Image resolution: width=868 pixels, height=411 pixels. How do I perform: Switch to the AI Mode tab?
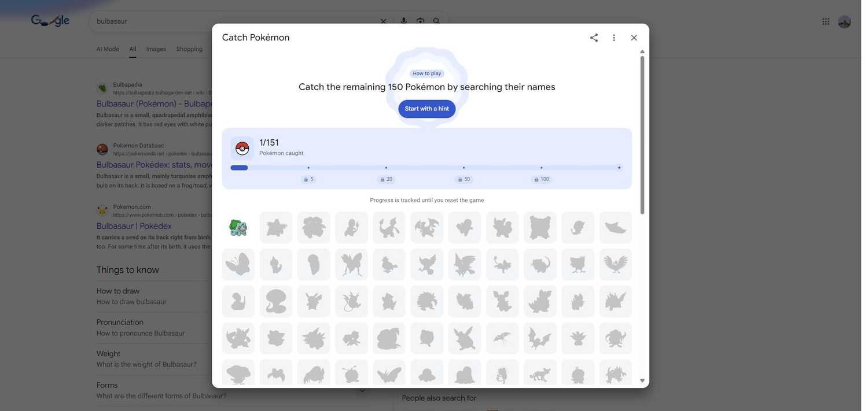click(109, 50)
